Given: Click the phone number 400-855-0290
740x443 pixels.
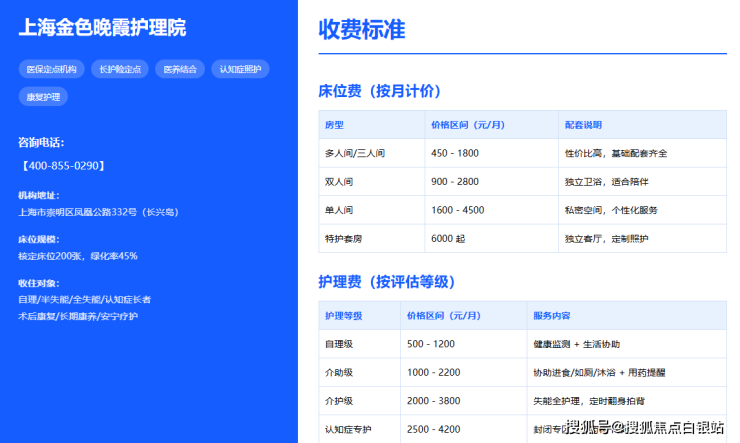Looking at the screenshot, I should click(x=64, y=166).
